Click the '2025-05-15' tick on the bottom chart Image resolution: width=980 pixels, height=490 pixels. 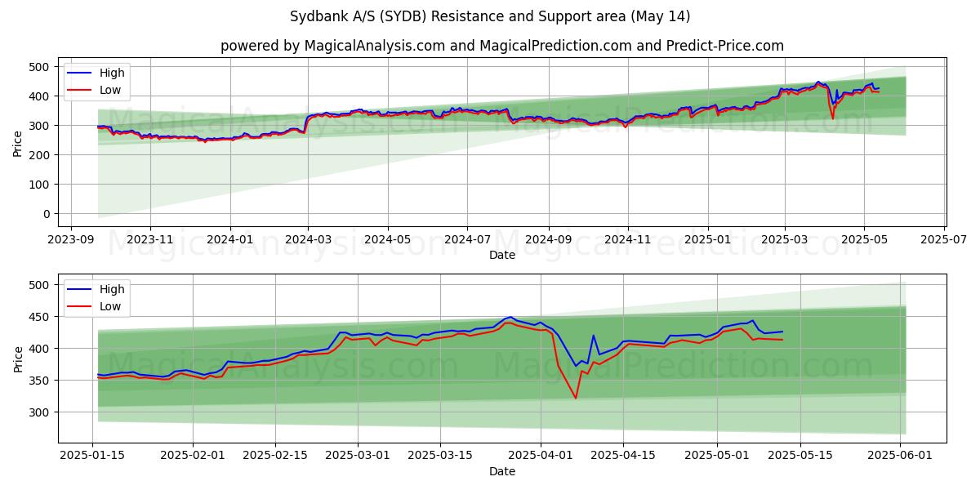pos(800,455)
